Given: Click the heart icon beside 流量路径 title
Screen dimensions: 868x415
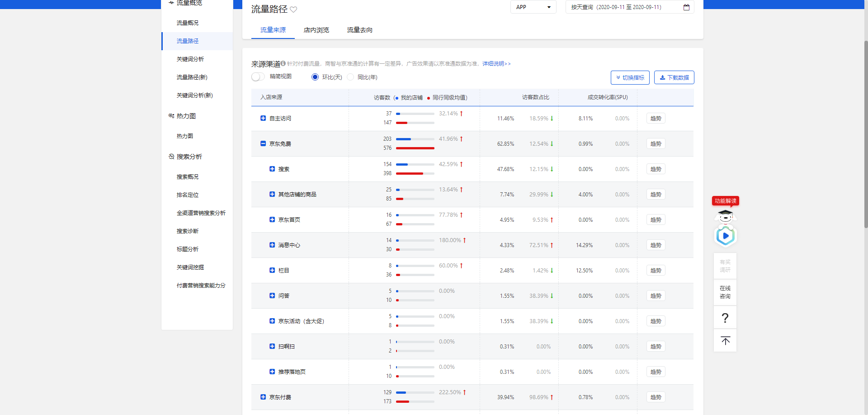Looking at the screenshot, I should (294, 9).
